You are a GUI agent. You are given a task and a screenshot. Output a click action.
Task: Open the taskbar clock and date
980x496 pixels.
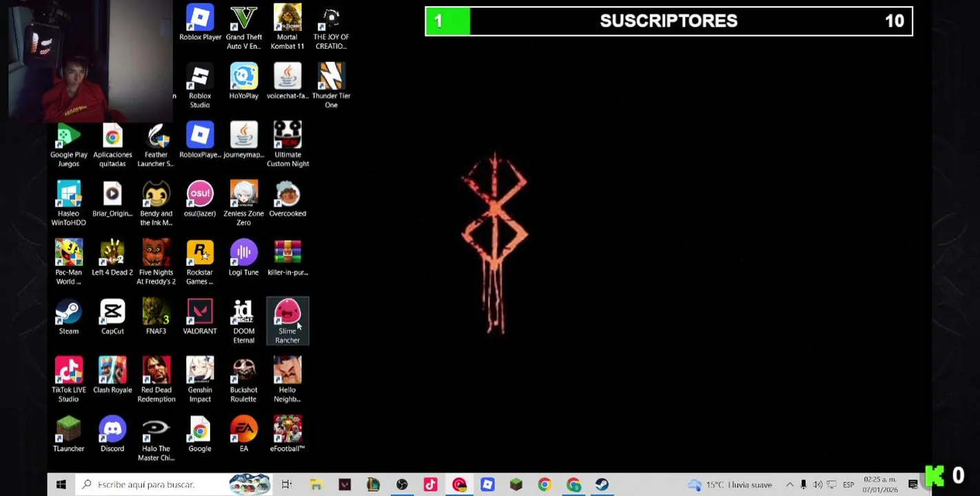coord(880,484)
